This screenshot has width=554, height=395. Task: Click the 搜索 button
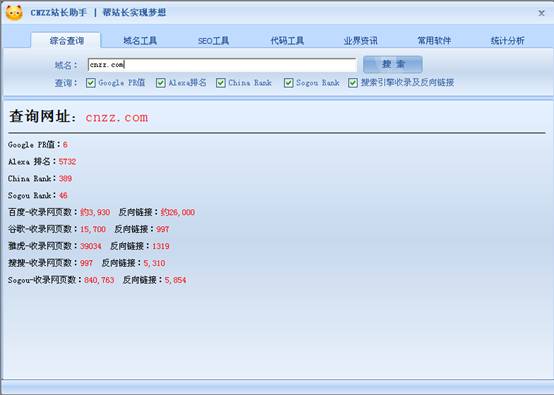click(393, 64)
